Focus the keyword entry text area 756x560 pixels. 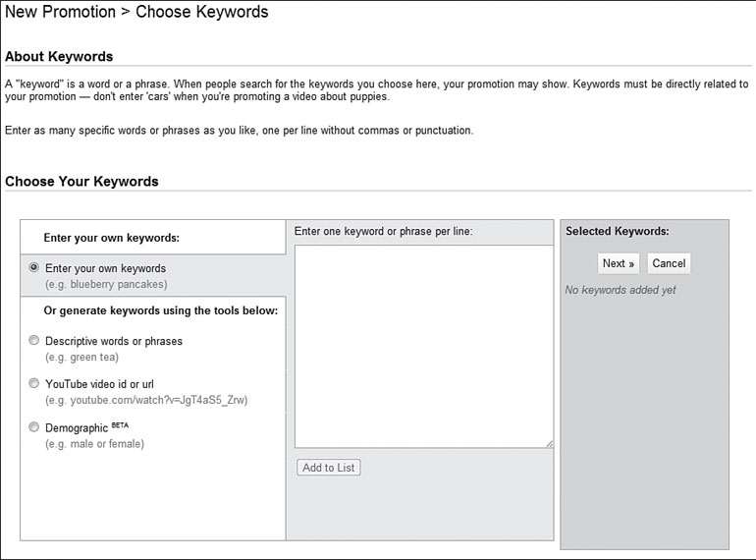pos(424,347)
